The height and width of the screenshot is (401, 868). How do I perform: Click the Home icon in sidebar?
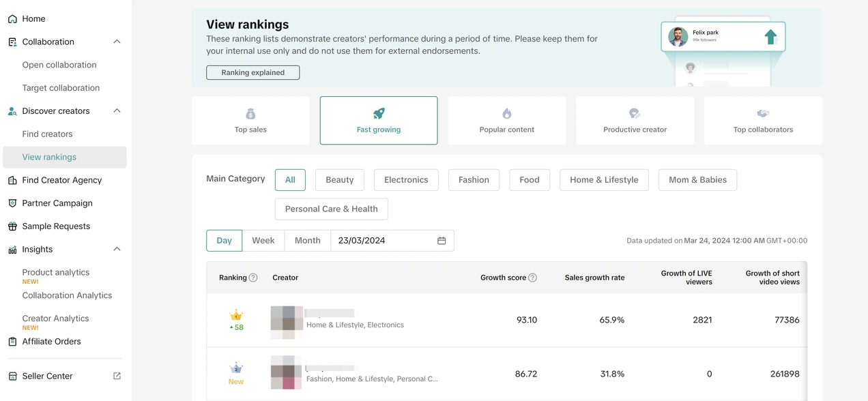(12, 19)
